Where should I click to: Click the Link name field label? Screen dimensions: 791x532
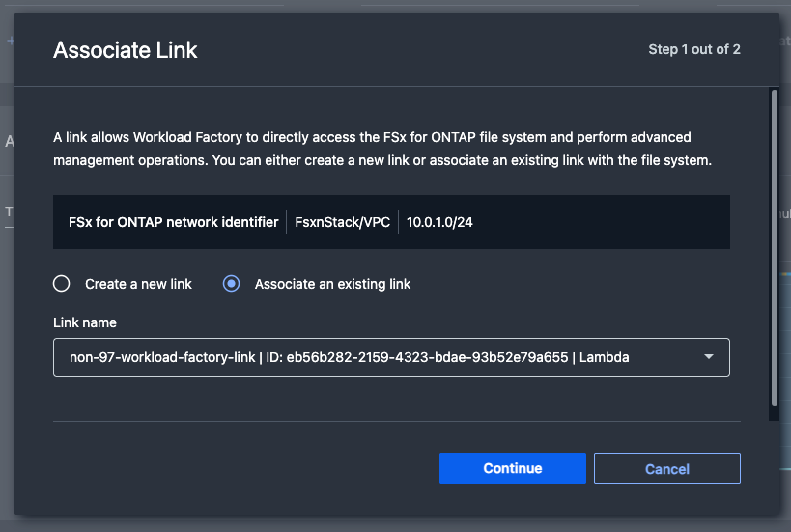pyautogui.click(x=85, y=322)
